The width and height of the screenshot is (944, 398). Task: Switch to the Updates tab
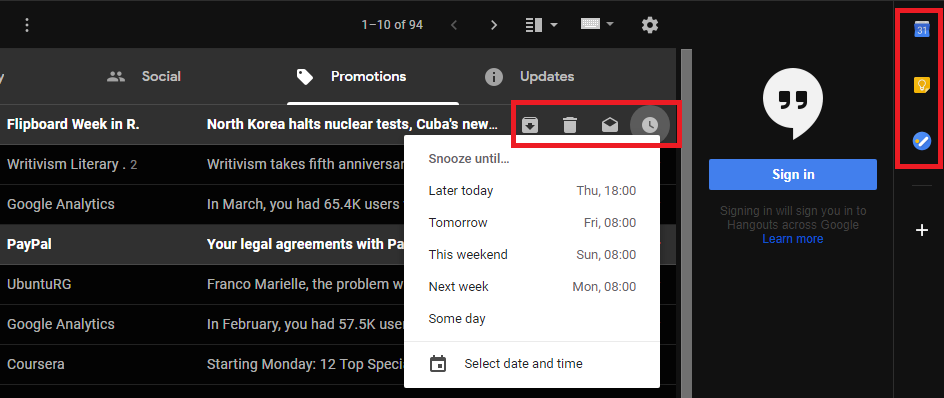[530, 76]
